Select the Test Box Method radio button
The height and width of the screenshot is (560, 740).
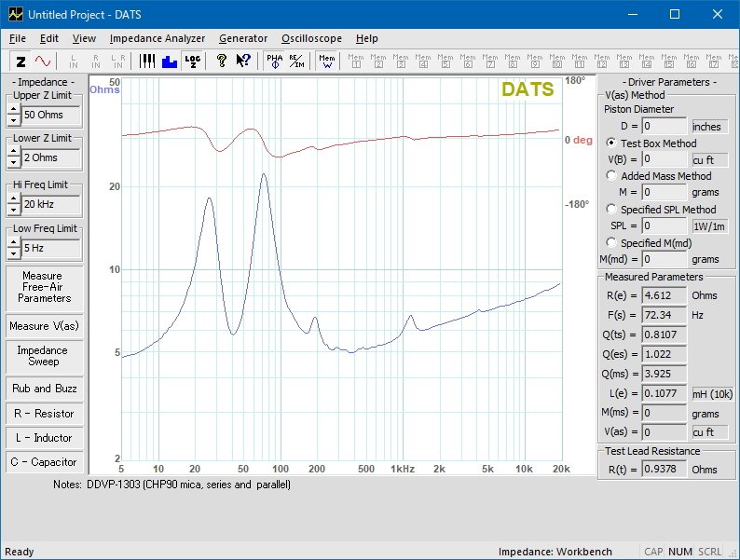pos(611,143)
